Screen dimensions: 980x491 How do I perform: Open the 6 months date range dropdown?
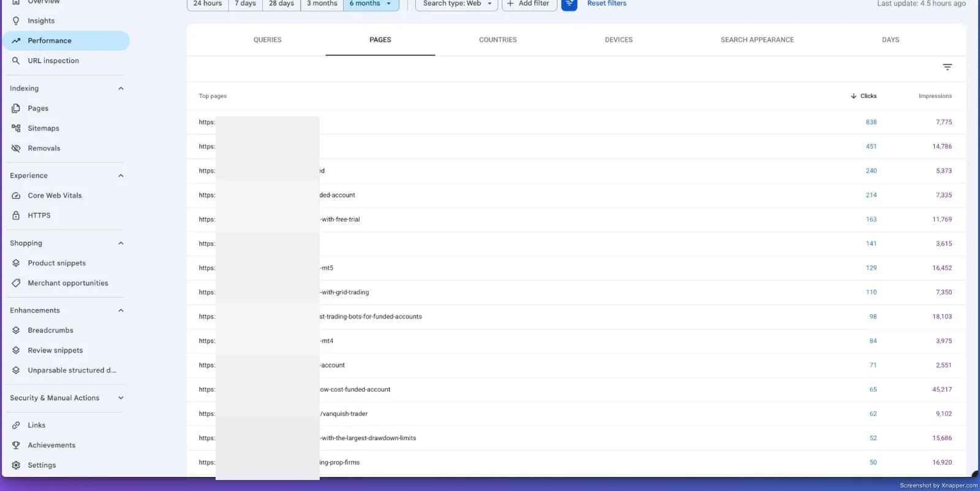[371, 4]
